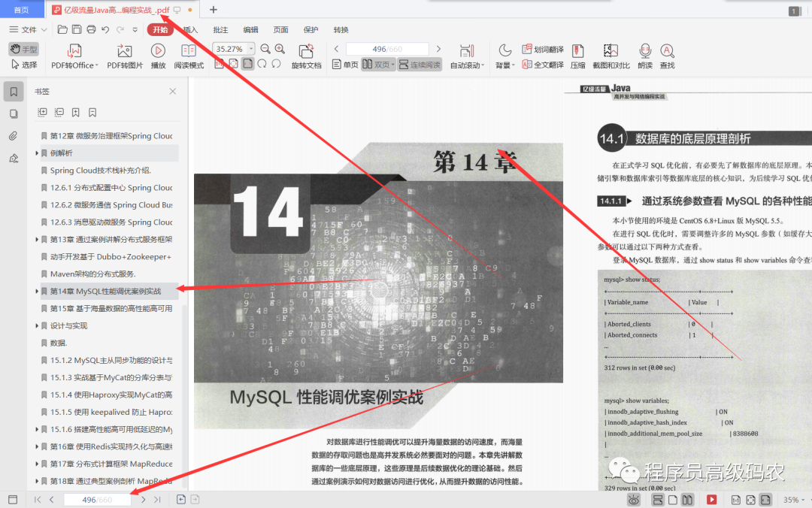This screenshot has height=508, width=812.
Task: Open the attachments paperclip sidebar icon
Action: coord(14,136)
